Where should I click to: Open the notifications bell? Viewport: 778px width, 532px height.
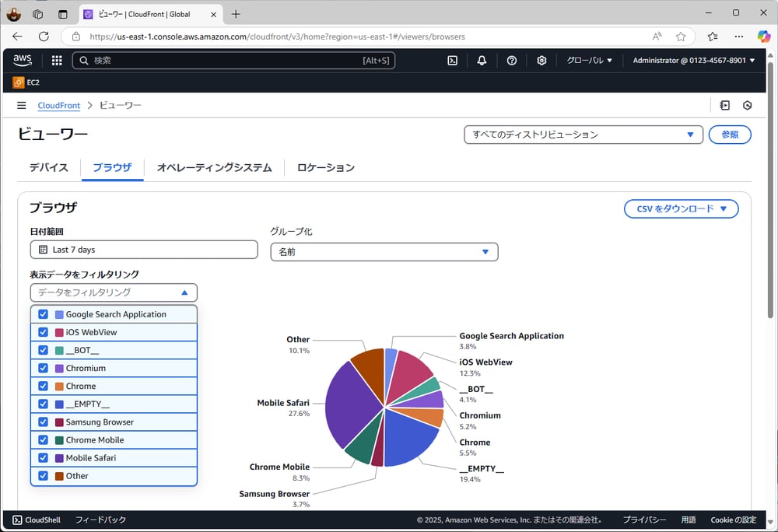(x=482, y=61)
